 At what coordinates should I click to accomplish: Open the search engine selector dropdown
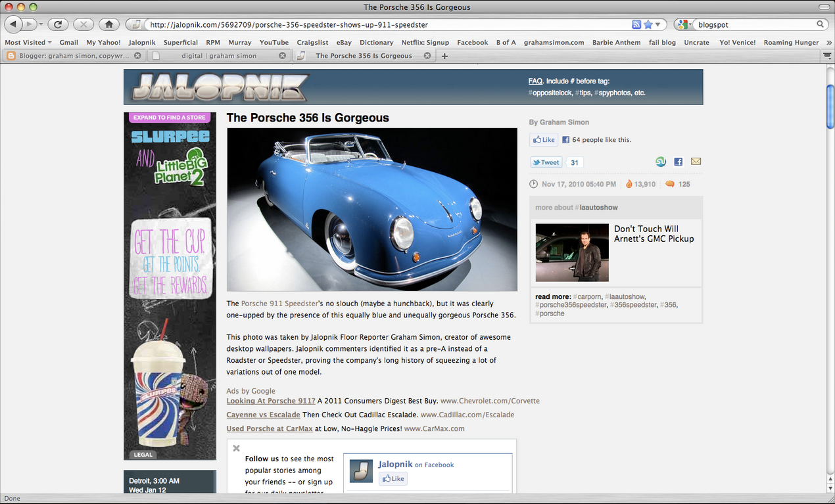pyautogui.click(x=682, y=24)
